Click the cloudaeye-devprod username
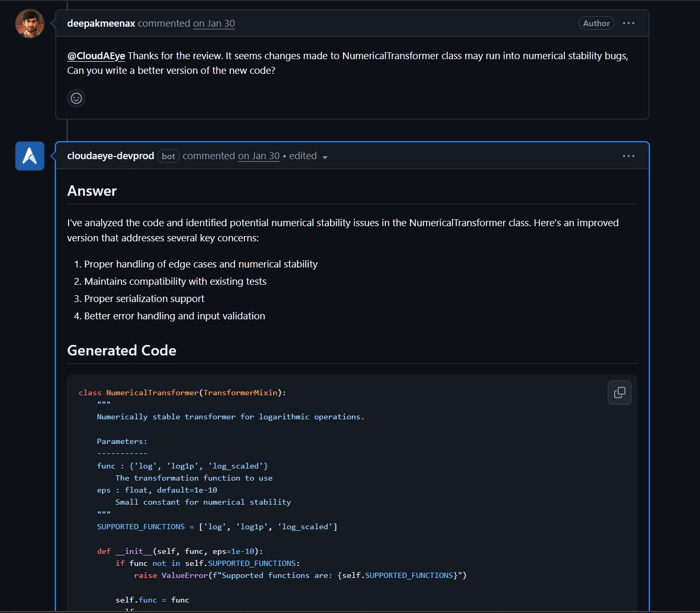This screenshot has height=613, width=700. 110,155
